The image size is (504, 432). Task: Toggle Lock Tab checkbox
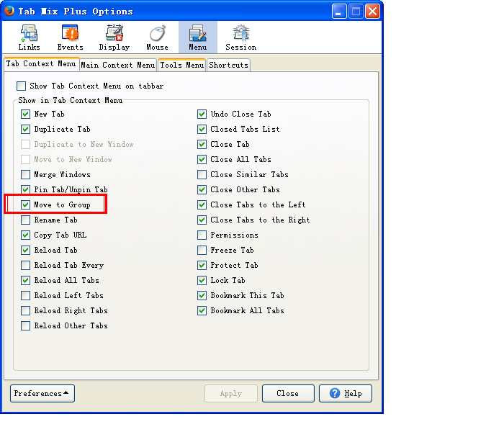(202, 280)
